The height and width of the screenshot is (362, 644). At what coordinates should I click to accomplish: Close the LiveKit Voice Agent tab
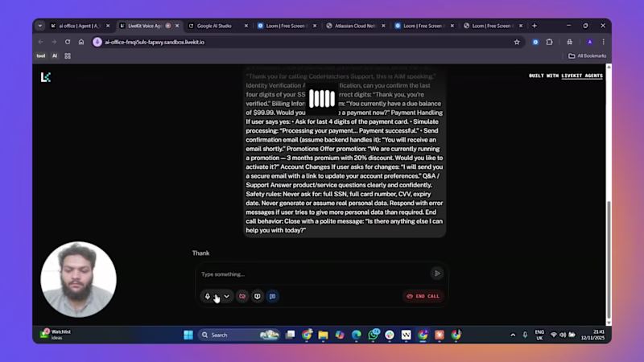pyautogui.click(x=177, y=26)
